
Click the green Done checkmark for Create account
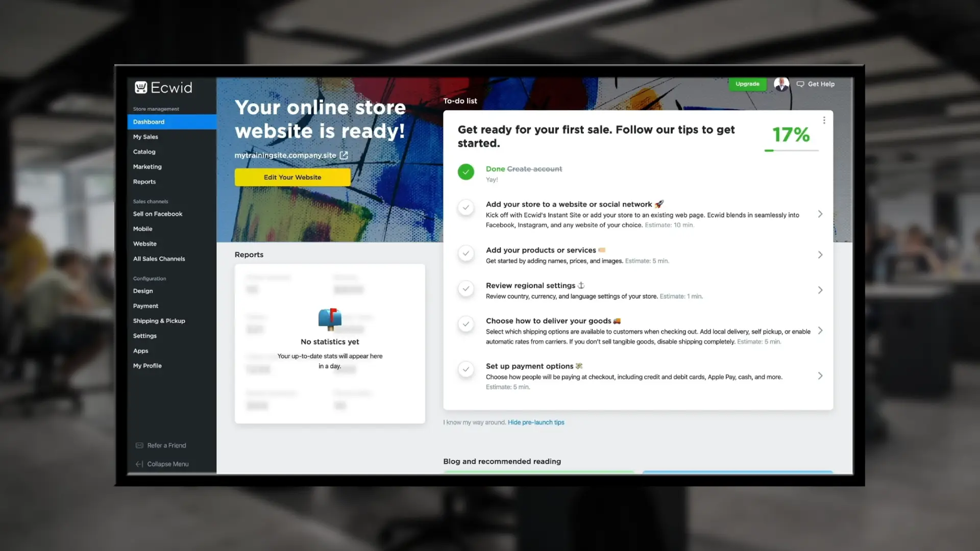[x=465, y=172]
